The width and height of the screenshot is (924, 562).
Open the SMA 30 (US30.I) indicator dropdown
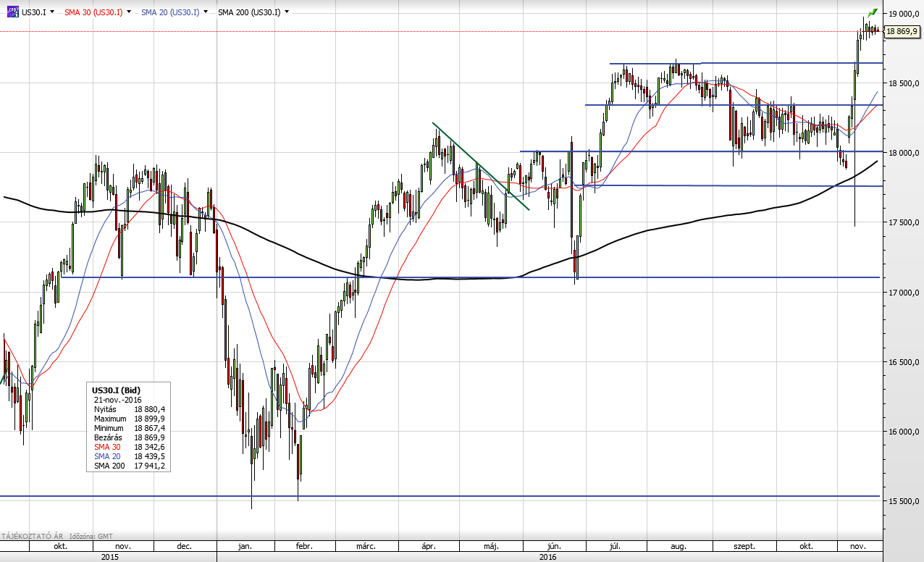coord(130,12)
